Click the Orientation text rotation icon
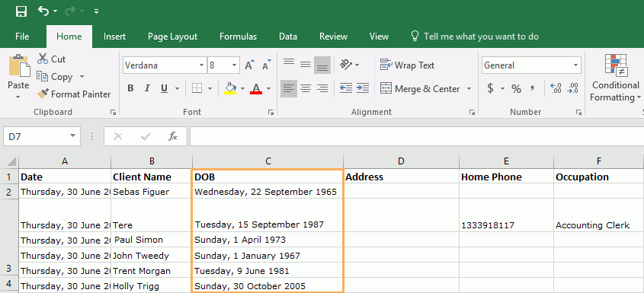The width and height of the screenshot is (644, 293). (346, 65)
